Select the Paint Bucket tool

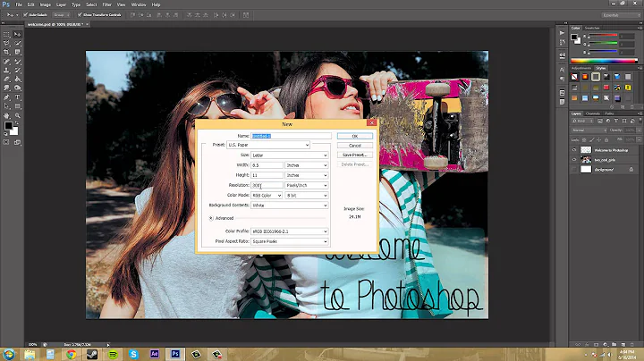pyautogui.click(x=17, y=80)
